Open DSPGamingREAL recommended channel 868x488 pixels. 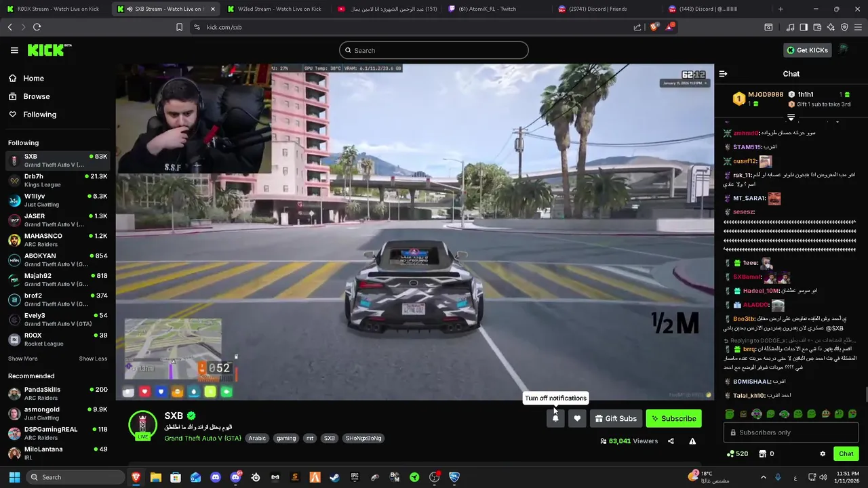58,433
